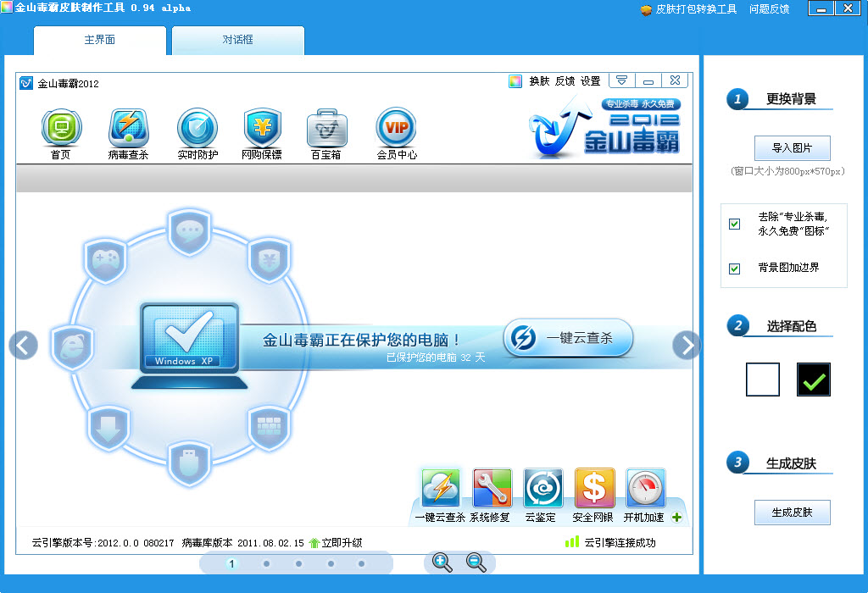Click the IE browser shield icon

coord(72,346)
